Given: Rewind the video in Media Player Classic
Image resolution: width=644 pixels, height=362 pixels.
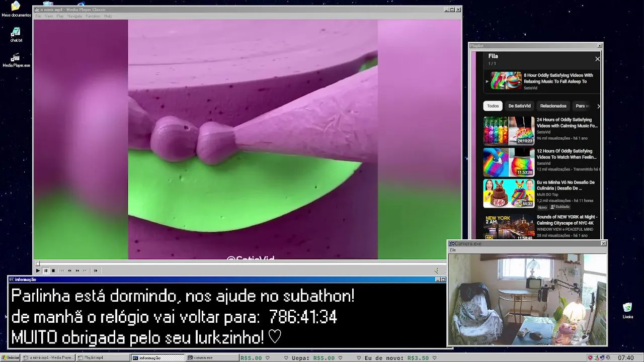Looking at the screenshot, I should 69,270.
